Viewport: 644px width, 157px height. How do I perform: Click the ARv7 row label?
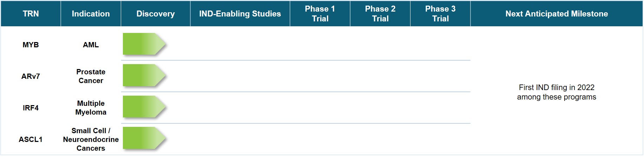pyautogui.click(x=31, y=76)
